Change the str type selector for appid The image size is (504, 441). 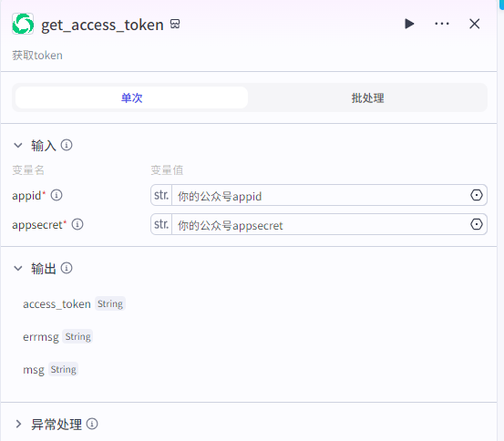tap(161, 195)
